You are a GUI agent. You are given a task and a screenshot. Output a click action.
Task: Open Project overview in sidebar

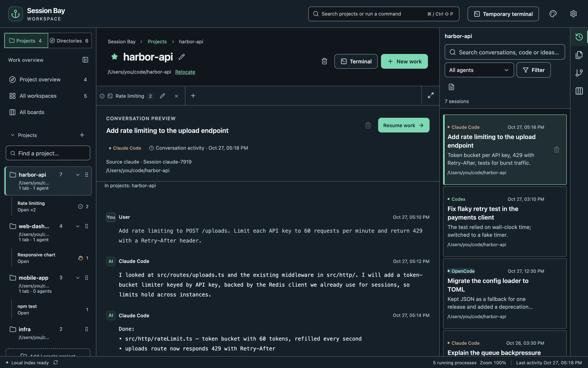(x=48, y=80)
